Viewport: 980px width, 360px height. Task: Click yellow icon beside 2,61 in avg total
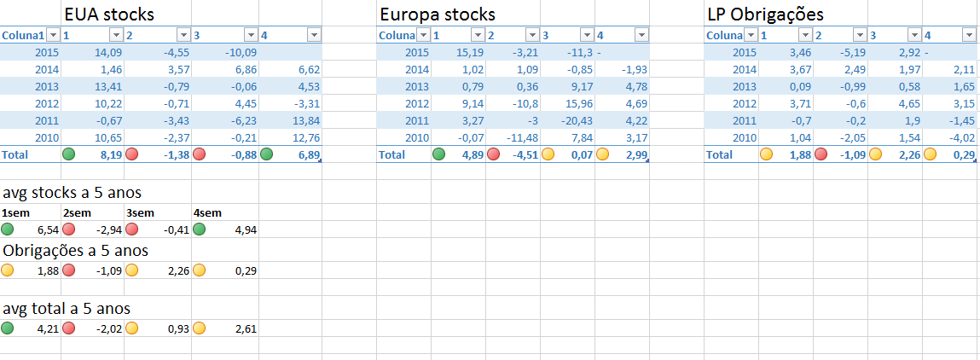click(x=199, y=328)
